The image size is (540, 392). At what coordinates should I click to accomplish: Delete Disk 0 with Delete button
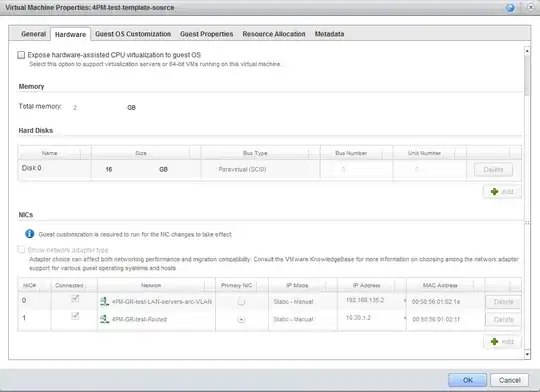tap(493, 169)
